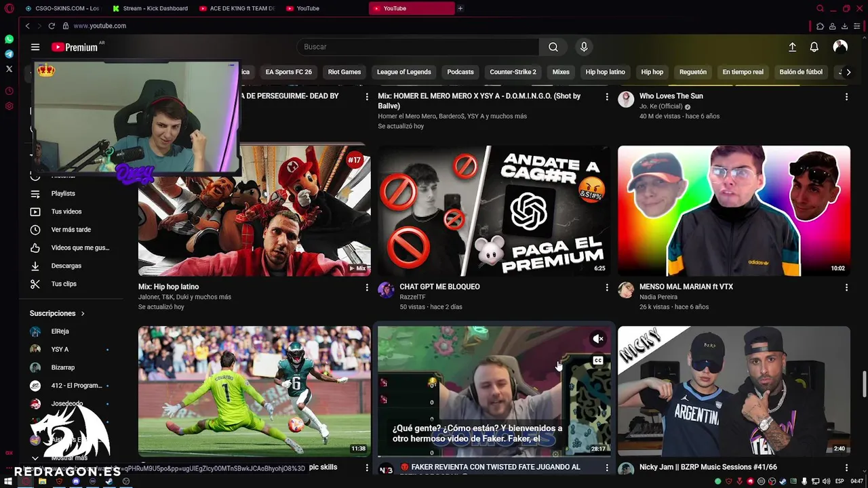Screen dimensions: 868x488
Task: Open options for Nicky Jam BZRP session
Action: pyautogui.click(x=846, y=468)
